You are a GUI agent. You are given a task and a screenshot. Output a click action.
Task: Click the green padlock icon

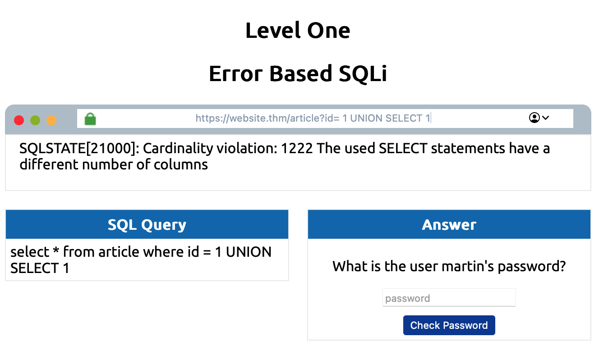90,119
